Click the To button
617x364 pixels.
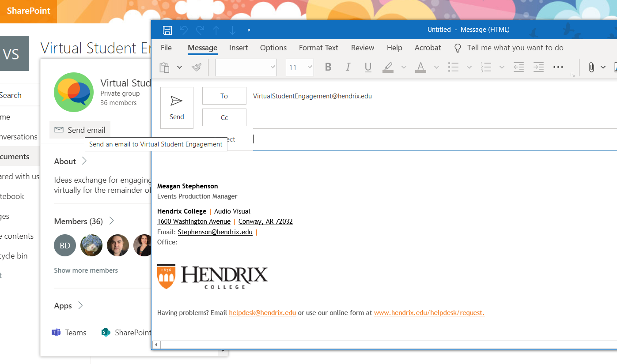tap(224, 96)
